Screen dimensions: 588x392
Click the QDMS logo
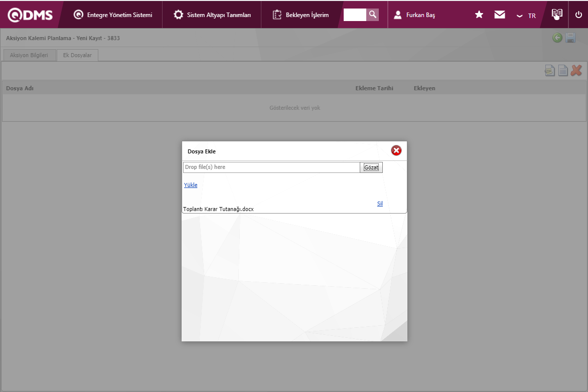coord(30,15)
